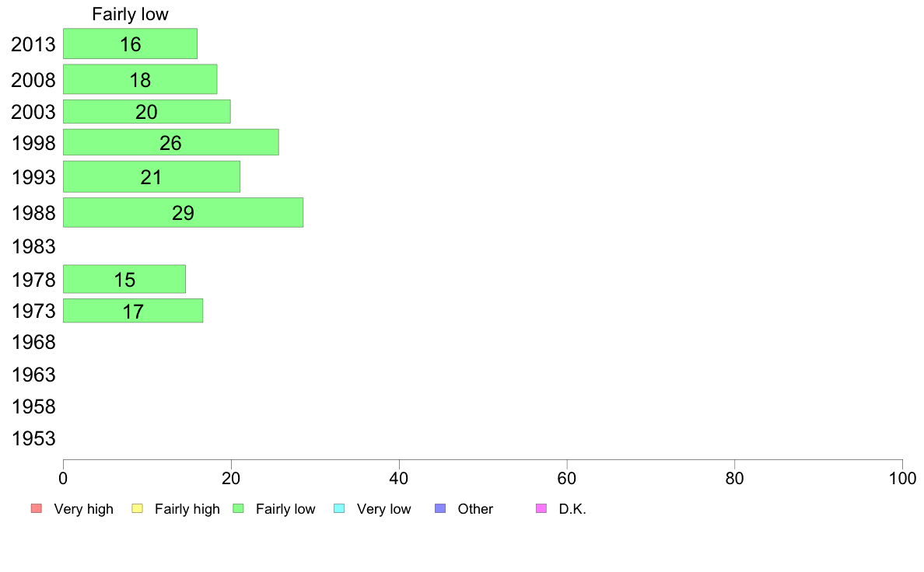Select the 2003 bar showing 20

coord(147,111)
